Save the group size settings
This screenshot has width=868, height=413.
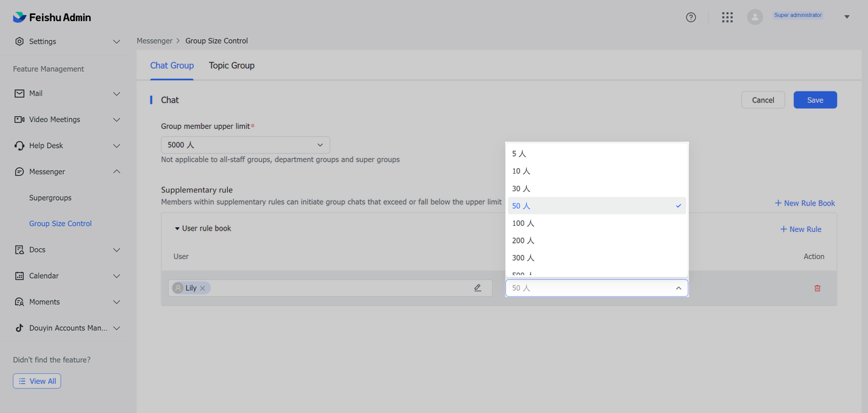(x=815, y=100)
